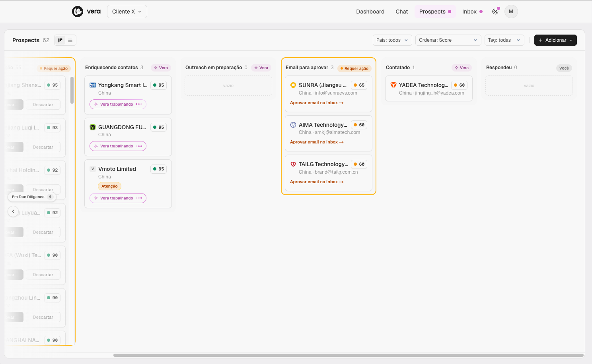592x364 pixels.
Task: Go to the Chat tab
Action: [402, 12]
